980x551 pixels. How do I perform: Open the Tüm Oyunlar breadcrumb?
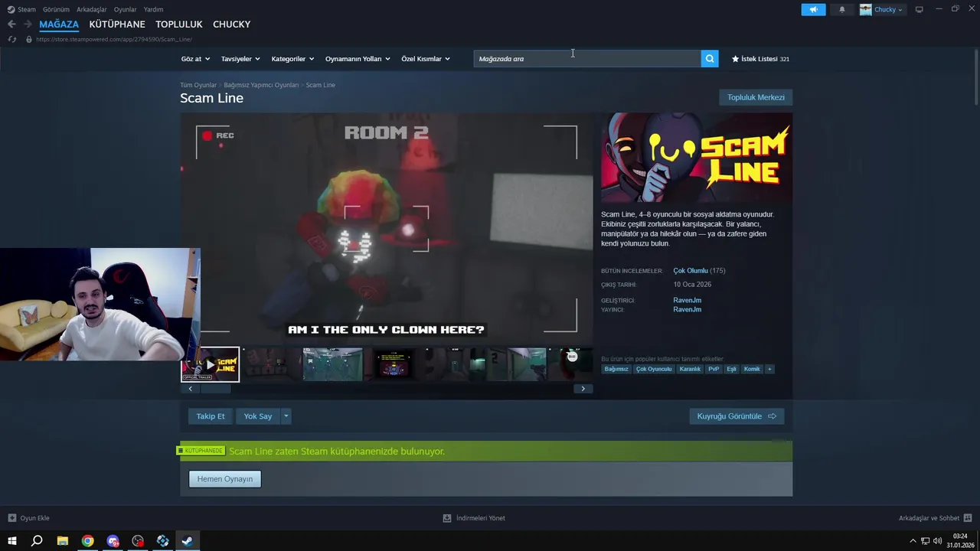(198, 85)
